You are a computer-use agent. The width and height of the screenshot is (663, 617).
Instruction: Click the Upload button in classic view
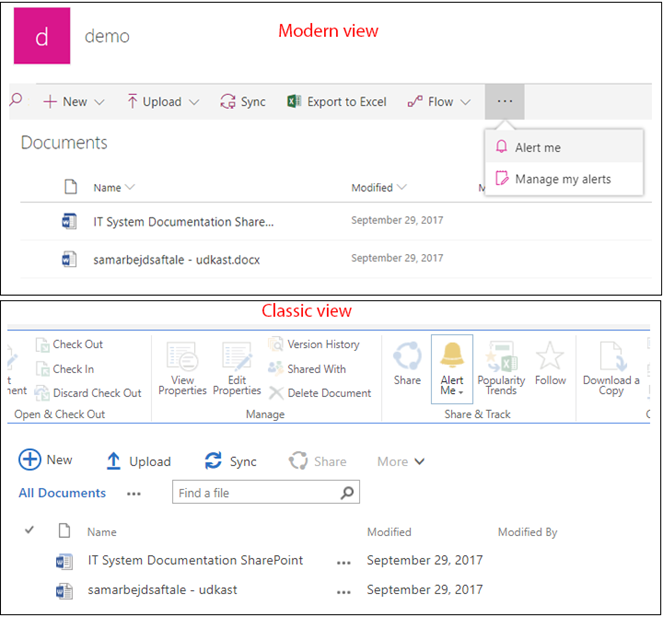tap(138, 461)
